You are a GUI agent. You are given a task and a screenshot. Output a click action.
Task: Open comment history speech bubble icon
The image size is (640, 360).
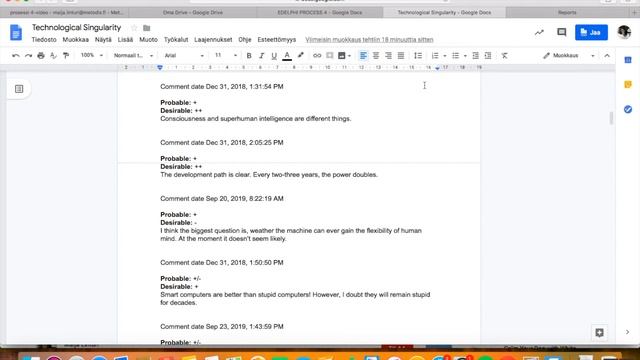[x=562, y=32]
